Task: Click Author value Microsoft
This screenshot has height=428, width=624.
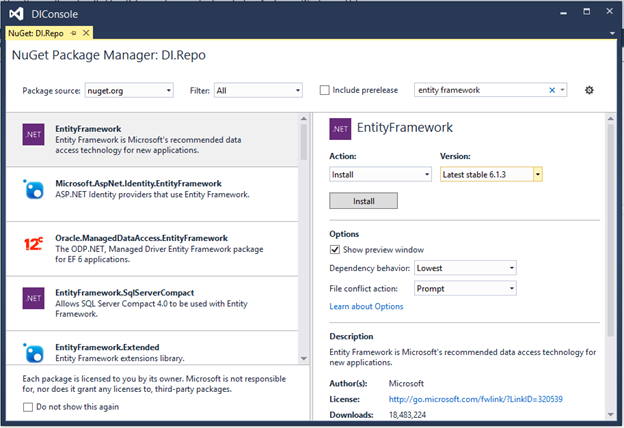Action: (x=406, y=383)
